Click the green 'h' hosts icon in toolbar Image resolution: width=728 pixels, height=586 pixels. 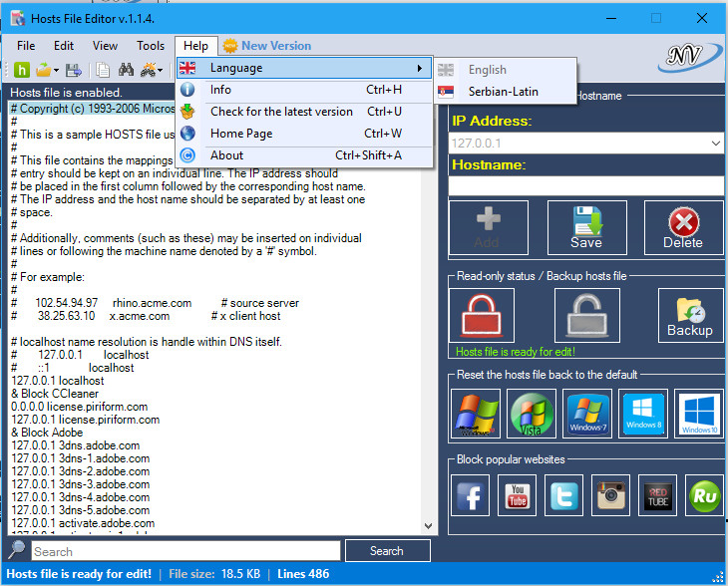[x=22, y=70]
